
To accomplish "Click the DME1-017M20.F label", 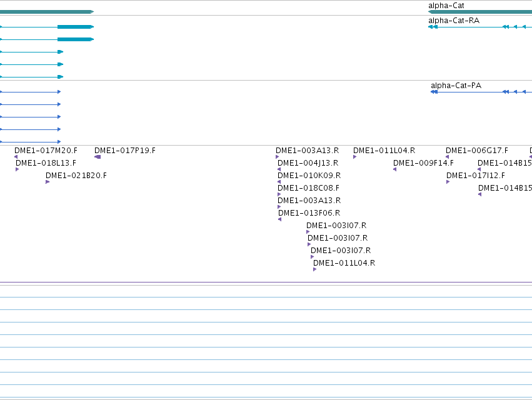I will click(46, 150).
